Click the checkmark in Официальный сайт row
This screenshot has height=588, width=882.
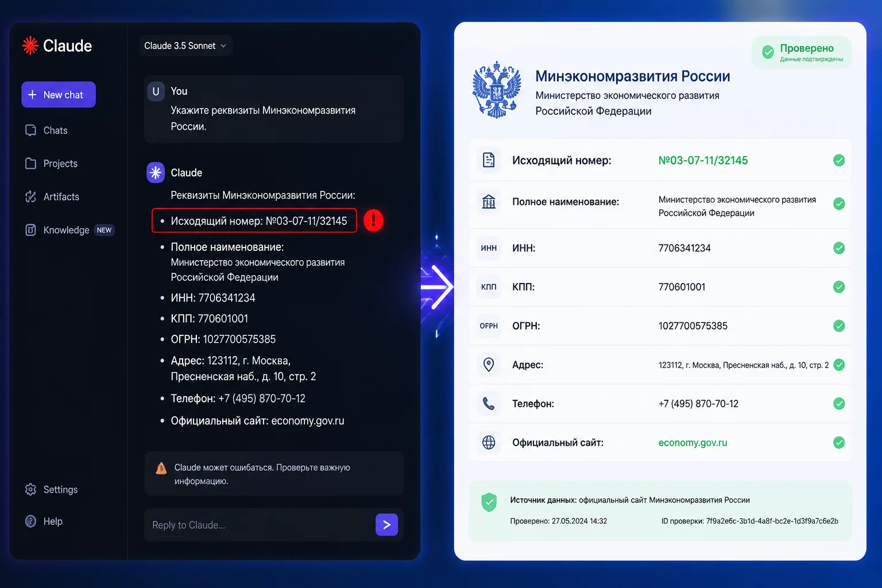(x=839, y=443)
